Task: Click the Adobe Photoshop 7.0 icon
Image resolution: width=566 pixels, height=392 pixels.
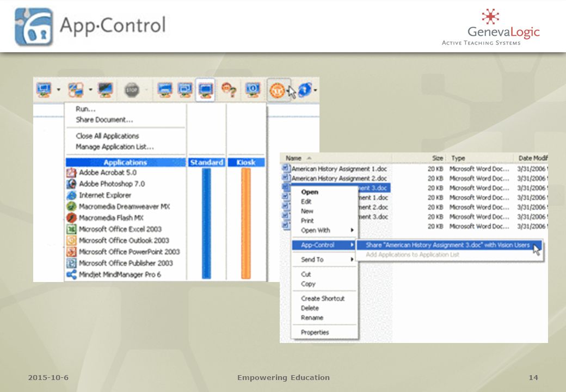Action: (71, 184)
